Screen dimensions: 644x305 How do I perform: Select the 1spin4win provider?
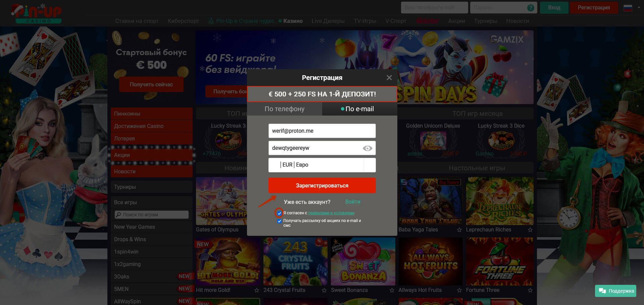pyautogui.click(x=152, y=252)
